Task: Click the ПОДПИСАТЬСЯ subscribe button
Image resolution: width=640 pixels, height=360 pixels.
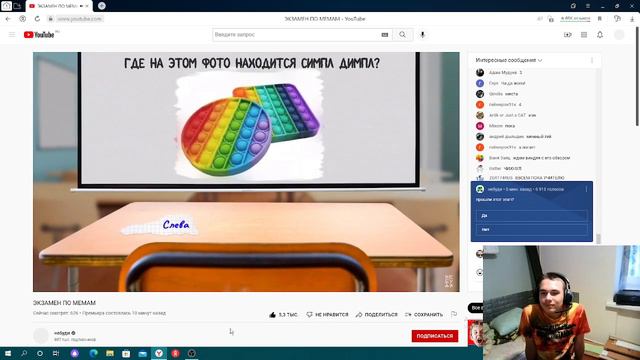Action: click(435, 336)
